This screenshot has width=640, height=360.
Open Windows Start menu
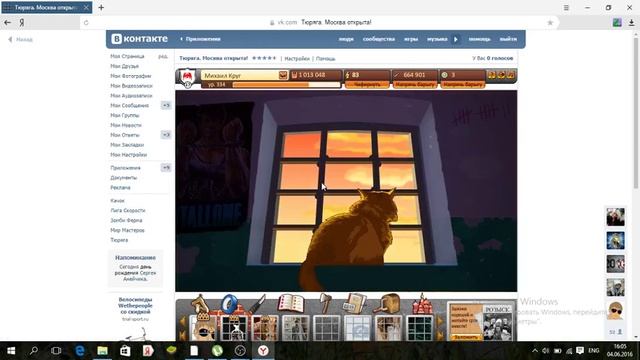click(11, 351)
